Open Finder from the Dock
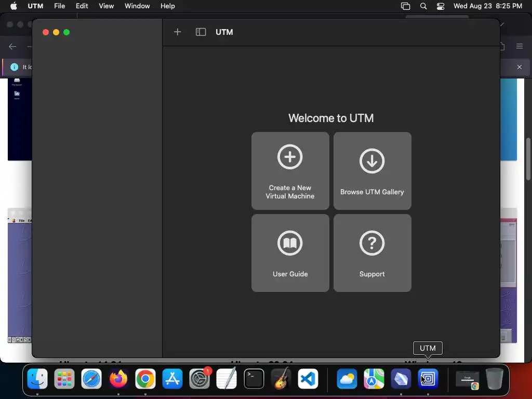This screenshot has height=399, width=532. pyautogui.click(x=37, y=378)
